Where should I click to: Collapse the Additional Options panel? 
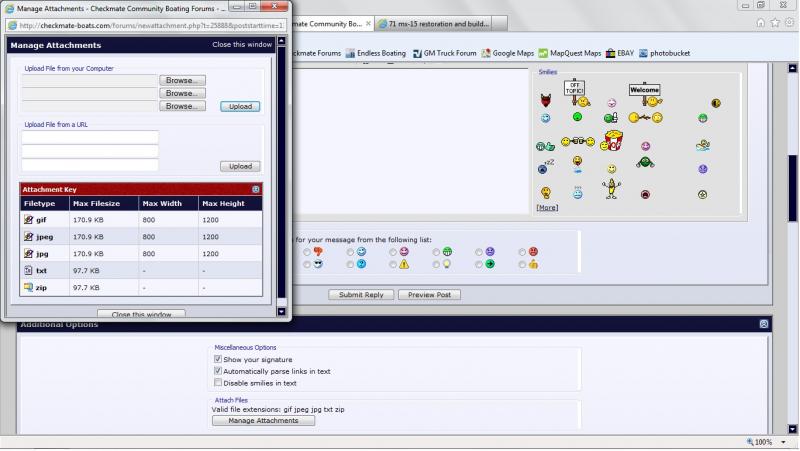tap(764, 324)
